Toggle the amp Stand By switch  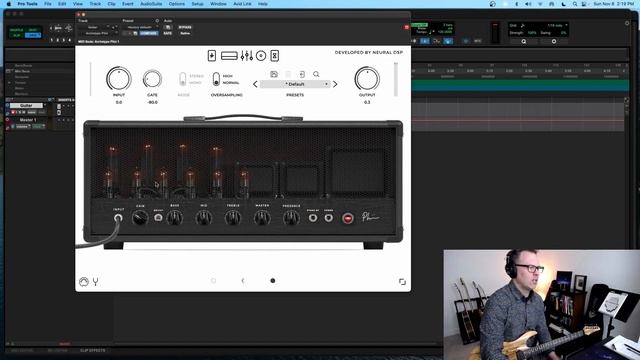tap(313, 218)
